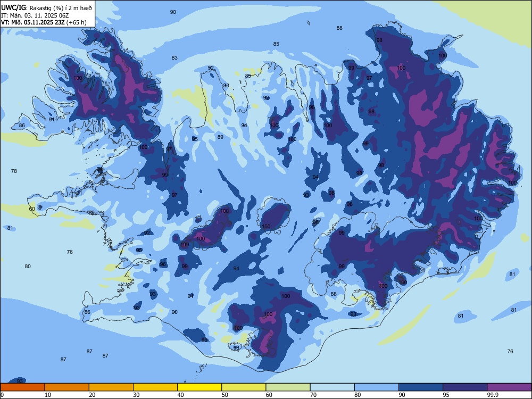The image size is (532, 399).
Task: Choose the pale blue 70–80 legend swatch
Action: click(x=332, y=387)
